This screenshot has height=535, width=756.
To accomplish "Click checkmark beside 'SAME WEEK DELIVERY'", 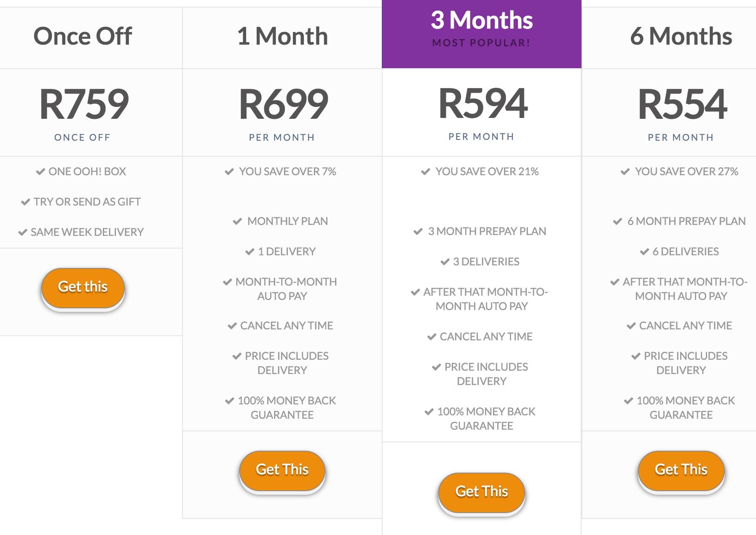I will [x=23, y=233].
